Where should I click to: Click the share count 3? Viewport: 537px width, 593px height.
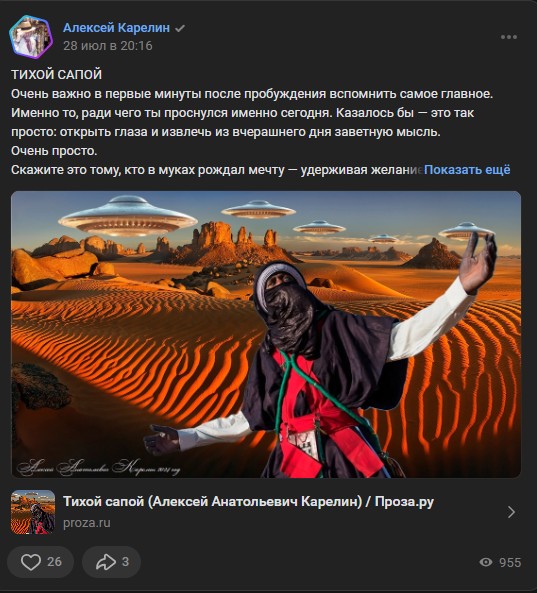coord(126,562)
